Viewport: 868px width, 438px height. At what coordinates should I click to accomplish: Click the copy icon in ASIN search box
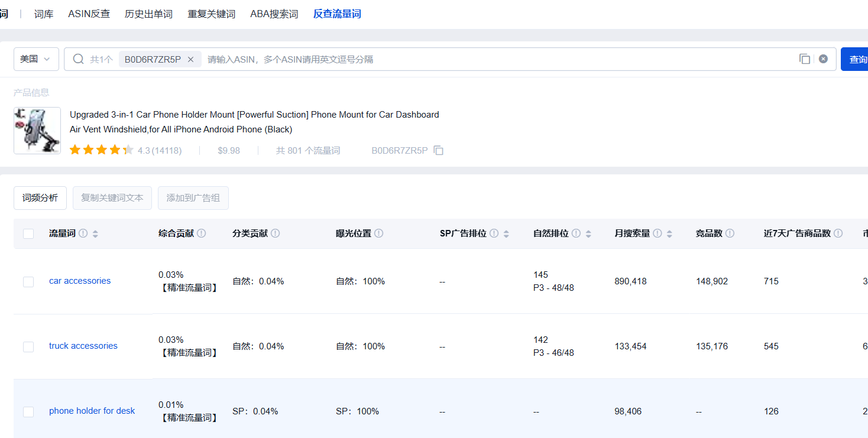804,59
